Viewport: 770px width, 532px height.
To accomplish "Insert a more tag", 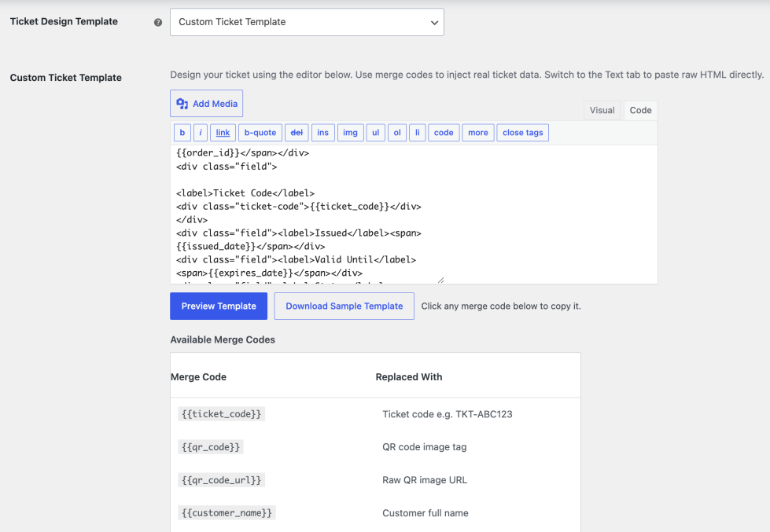I will (478, 133).
